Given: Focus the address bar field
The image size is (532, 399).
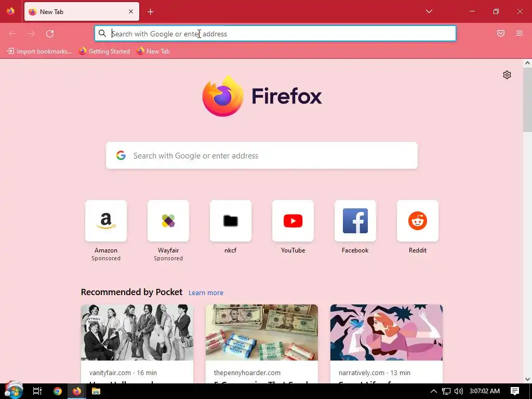Looking at the screenshot, I should 275,33.
